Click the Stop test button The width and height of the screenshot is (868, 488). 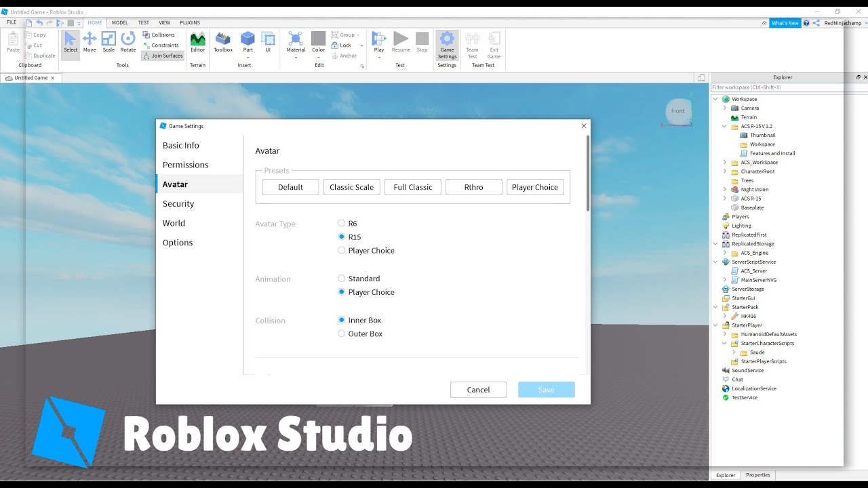point(422,42)
